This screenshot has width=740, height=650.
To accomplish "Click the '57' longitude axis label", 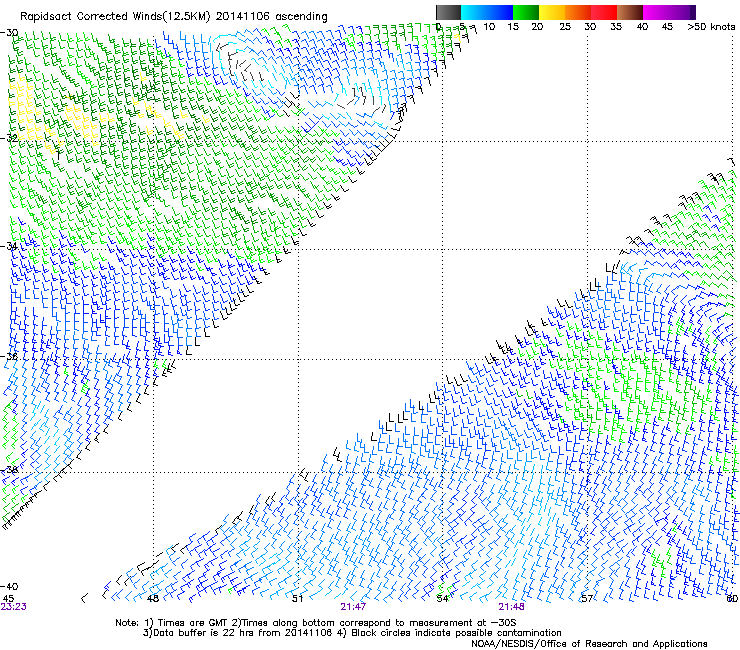I will (587, 599).
